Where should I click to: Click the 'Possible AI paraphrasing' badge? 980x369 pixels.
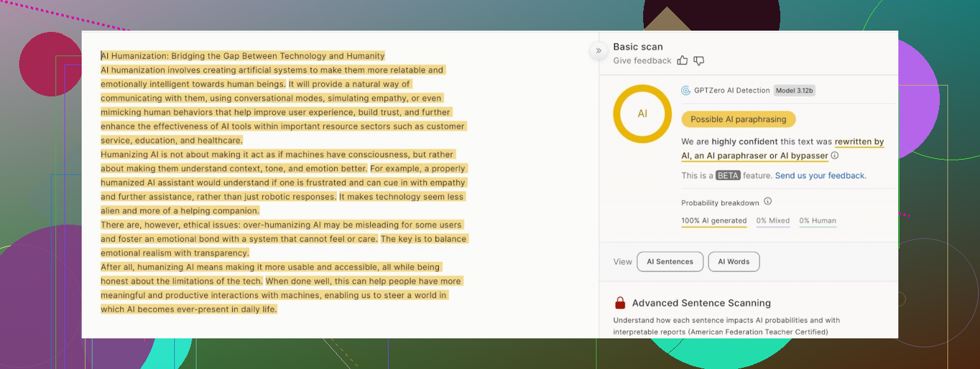tap(738, 119)
